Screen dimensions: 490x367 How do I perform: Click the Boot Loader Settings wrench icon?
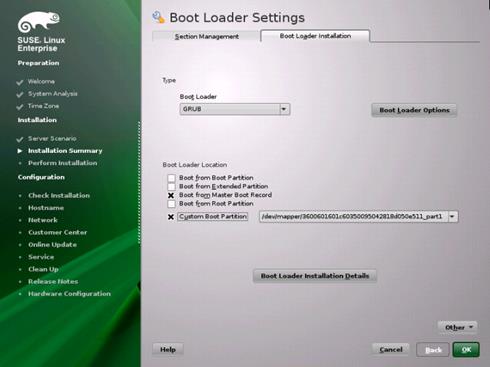pyautogui.click(x=158, y=17)
